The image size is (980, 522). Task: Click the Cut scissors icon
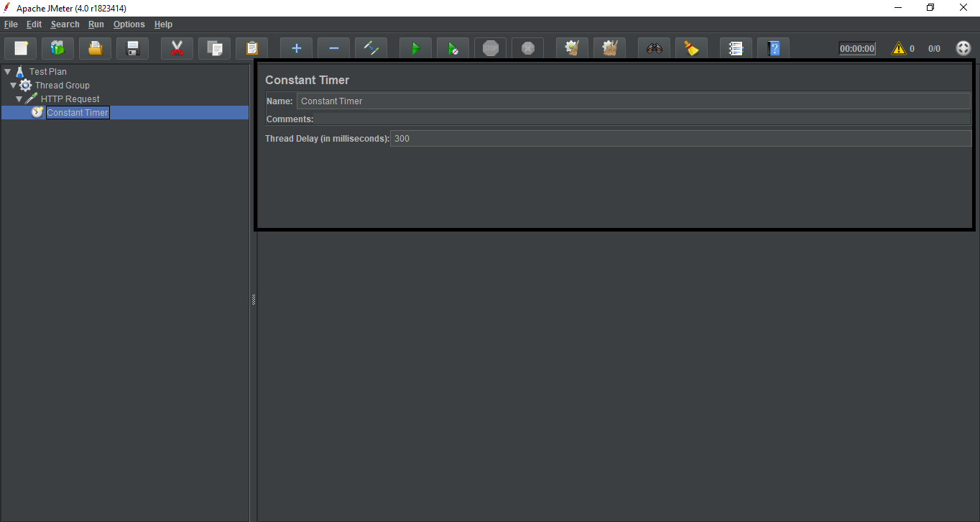[x=177, y=48]
